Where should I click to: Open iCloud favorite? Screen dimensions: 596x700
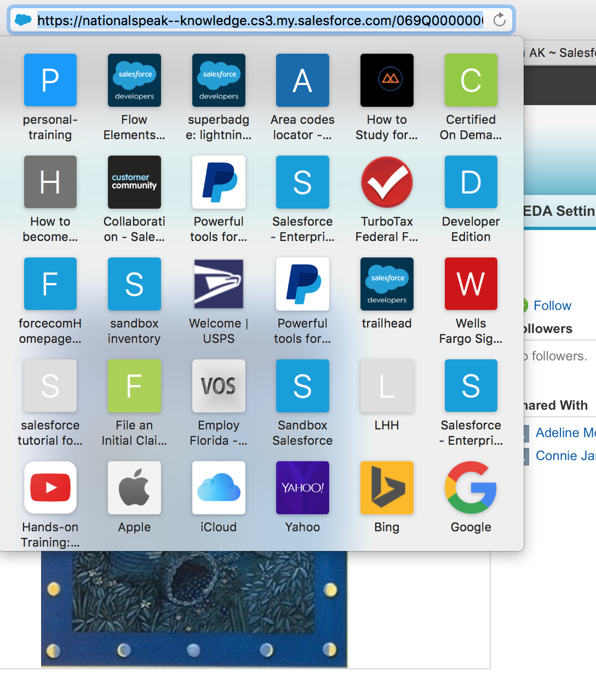coord(219,487)
